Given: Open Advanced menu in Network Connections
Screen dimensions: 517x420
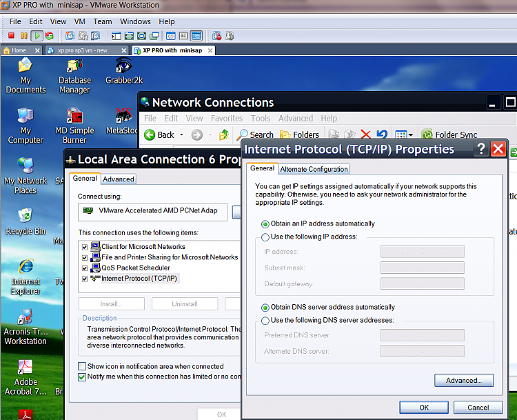Looking at the screenshot, I should pyautogui.click(x=296, y=119).
